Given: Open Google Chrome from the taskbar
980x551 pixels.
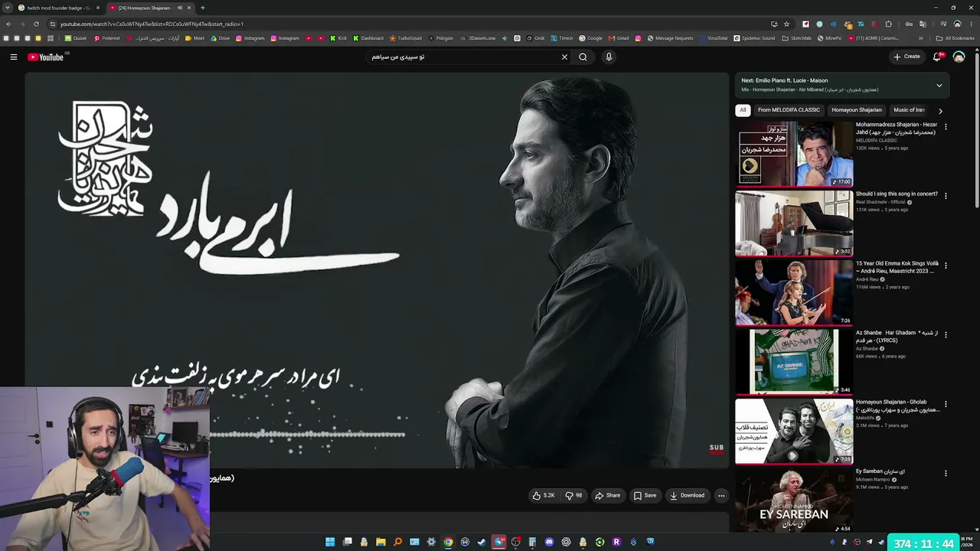Looking at the screenshot, I should click(x=448, y=542).
